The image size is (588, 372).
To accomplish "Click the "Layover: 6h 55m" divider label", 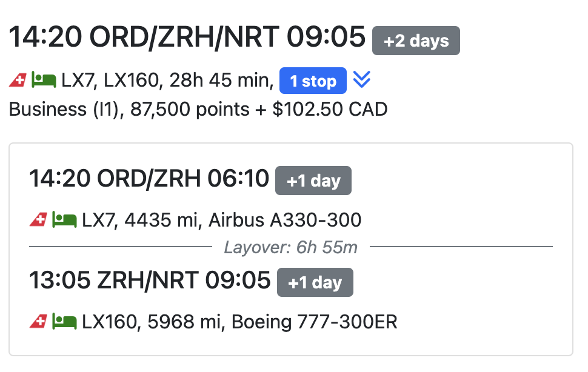I will tap(290, 247).
